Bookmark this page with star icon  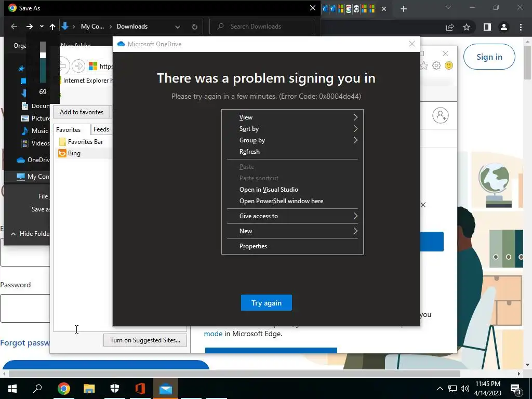tap(467, 27)
